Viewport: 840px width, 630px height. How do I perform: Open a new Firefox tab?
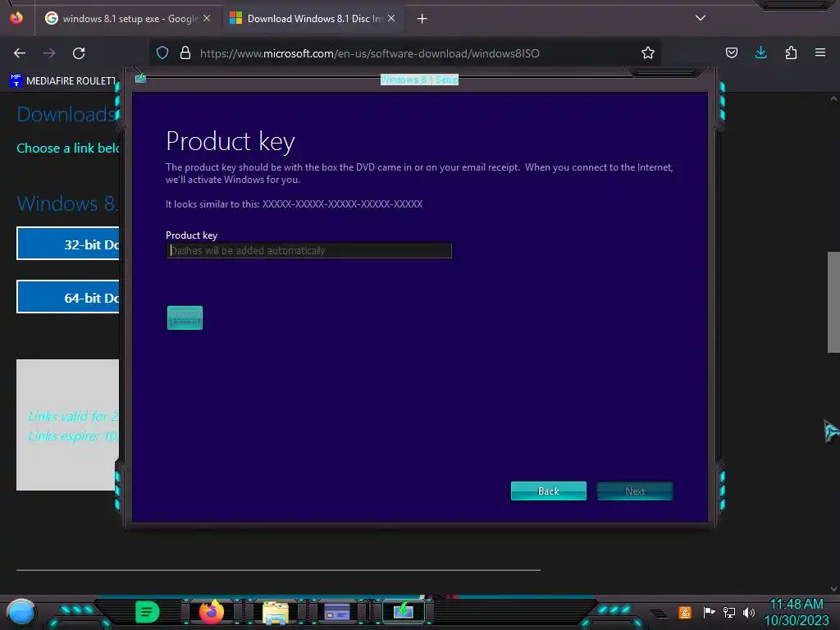[x=422, y=19]
